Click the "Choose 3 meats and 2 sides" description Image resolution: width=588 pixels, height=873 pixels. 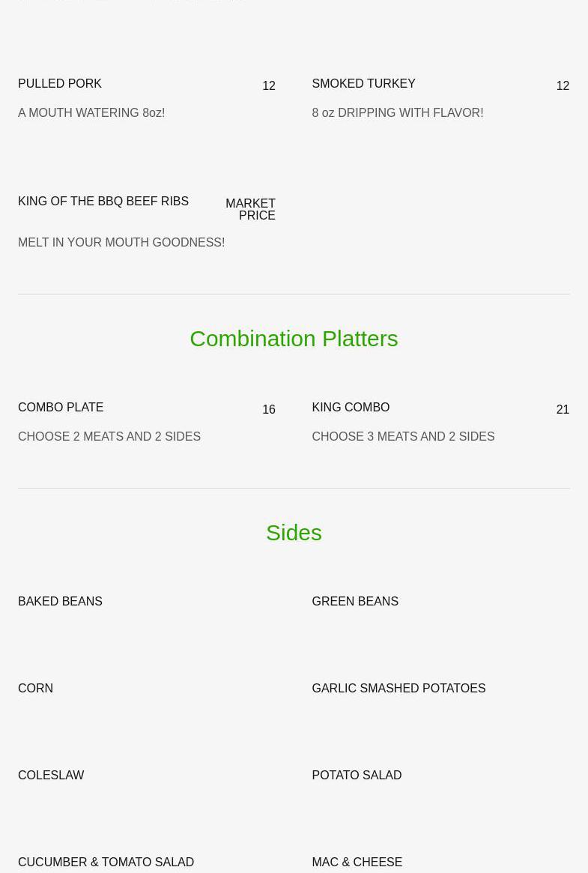point(403,437)
